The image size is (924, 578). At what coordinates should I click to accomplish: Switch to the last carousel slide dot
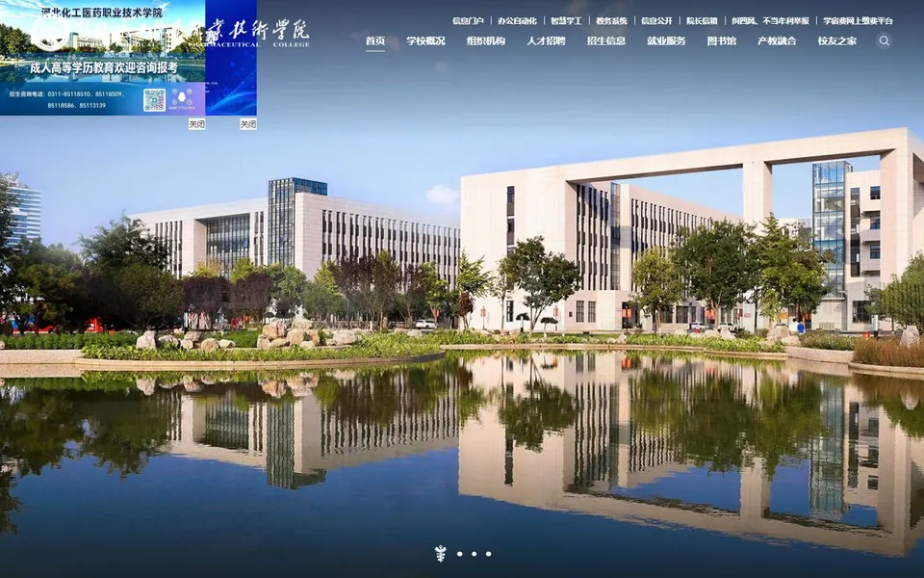point(489,554)
